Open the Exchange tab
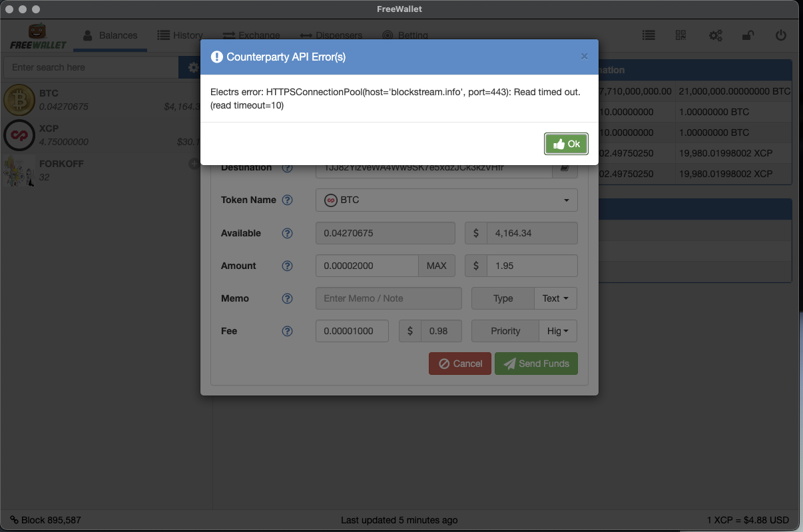The width and height of the screenshot is (803, 532). coord(251,35)
